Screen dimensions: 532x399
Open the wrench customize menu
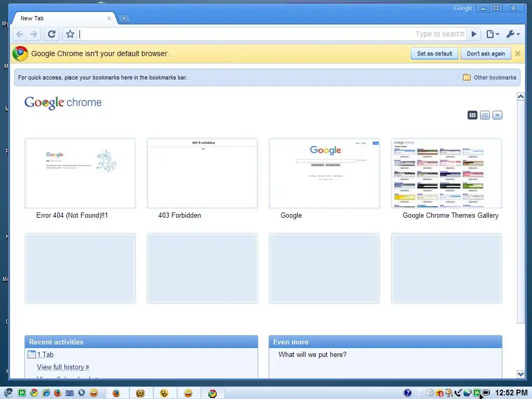[x=513, y=34]
